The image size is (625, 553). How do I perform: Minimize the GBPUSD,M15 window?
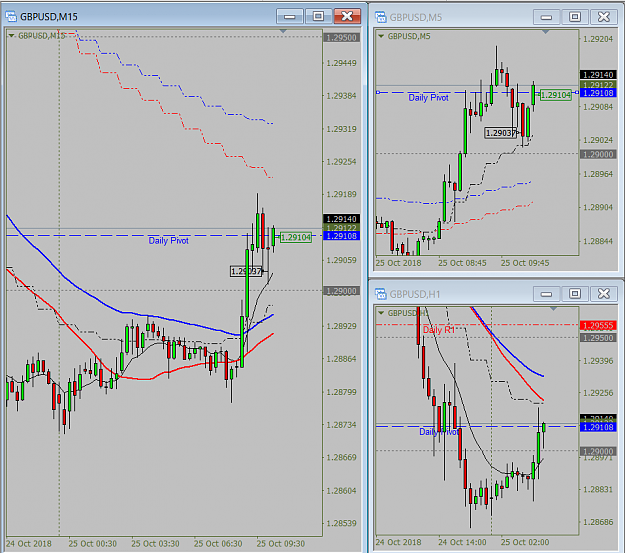click(290, 16)
